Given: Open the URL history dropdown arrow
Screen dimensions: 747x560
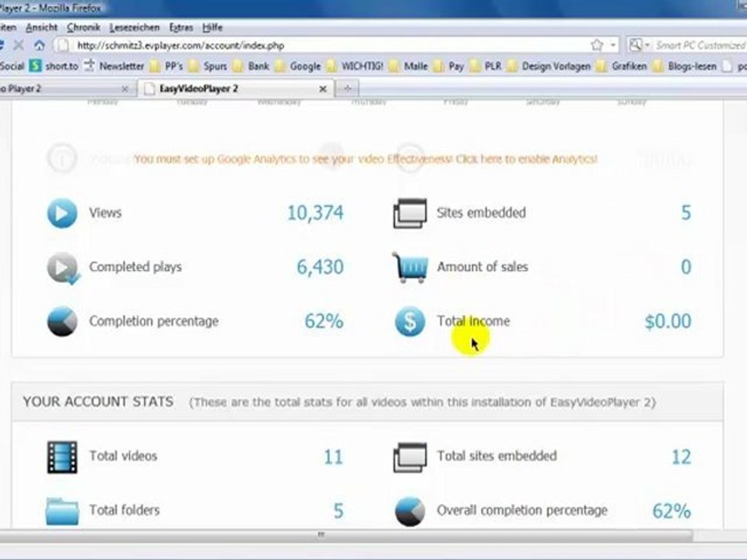Looking at the screenshot, I should click(613, 46).
